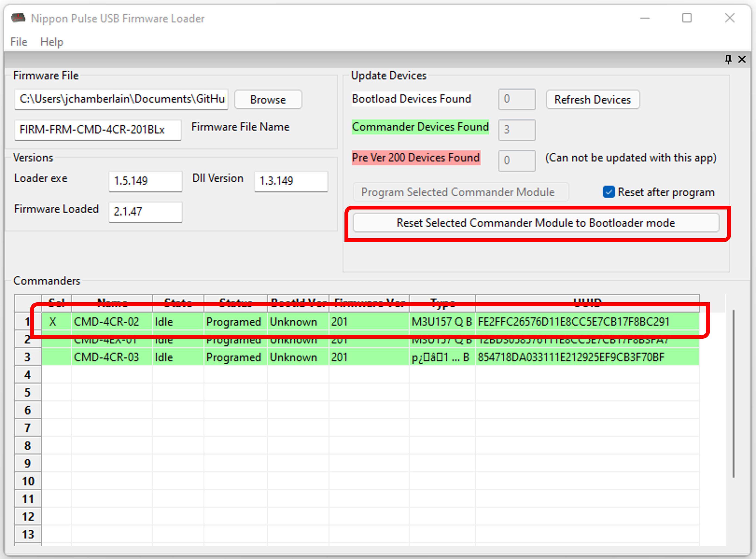Click the green Commander Devices Found label
This screenshot has height=559, width=756.
(x=420, y=127)
